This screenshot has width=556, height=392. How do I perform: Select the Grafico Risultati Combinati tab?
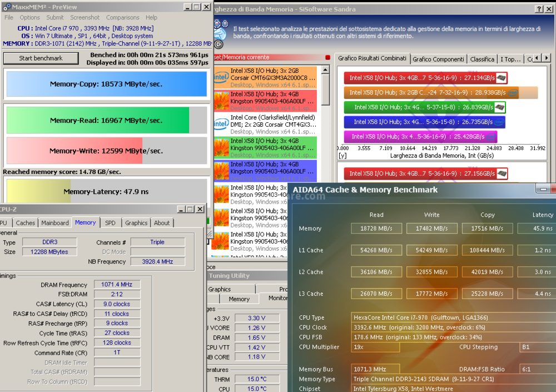click(373, 58)
